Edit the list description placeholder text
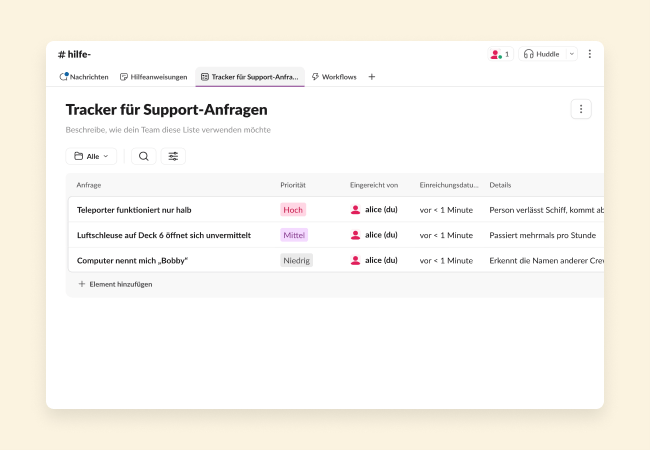 [168, 130]
